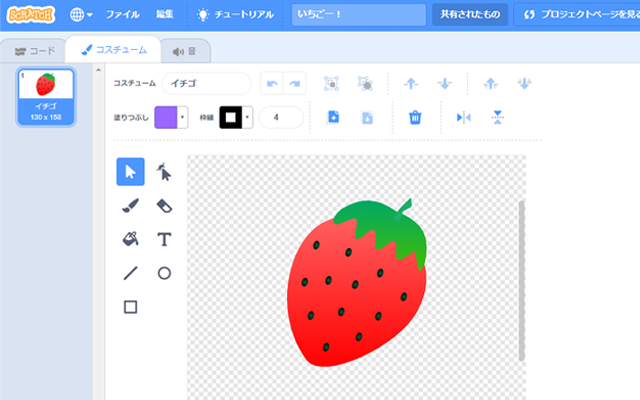Click the black outline color swatch
Image resolution: width=640 pixels, height=400 pixels.
tap(231, 118)
